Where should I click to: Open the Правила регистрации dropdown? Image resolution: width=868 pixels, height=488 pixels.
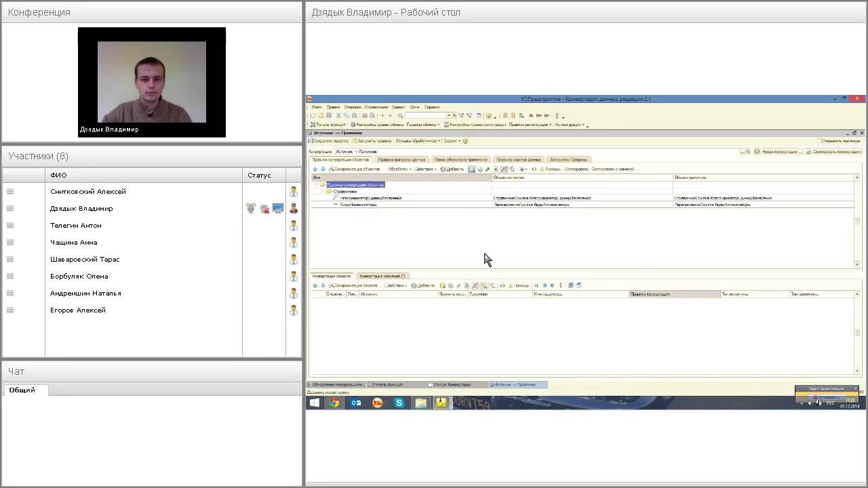[x=530, y=125]
